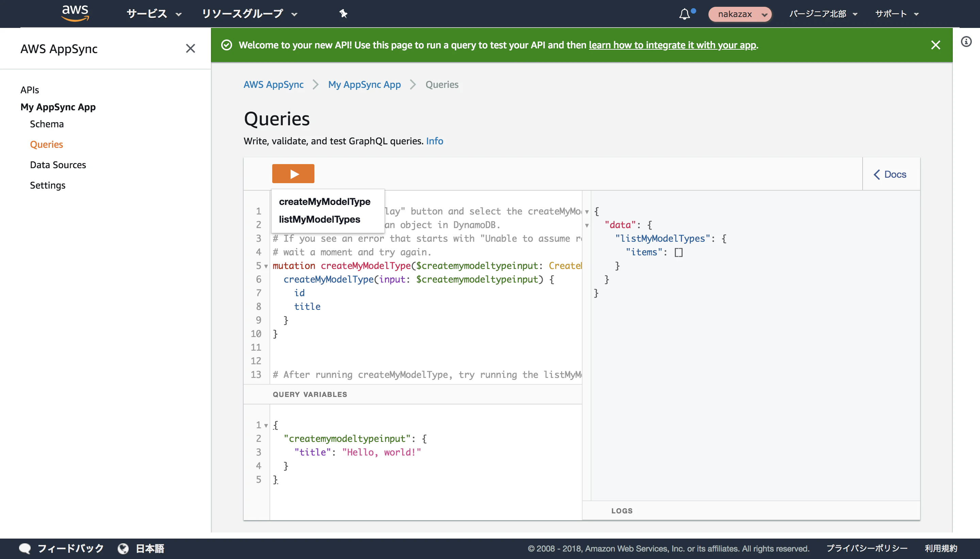The width and height of the screenshot is (980, 559).
Task: Collapse the mutation block at line 5
Action: pos(266,266)
